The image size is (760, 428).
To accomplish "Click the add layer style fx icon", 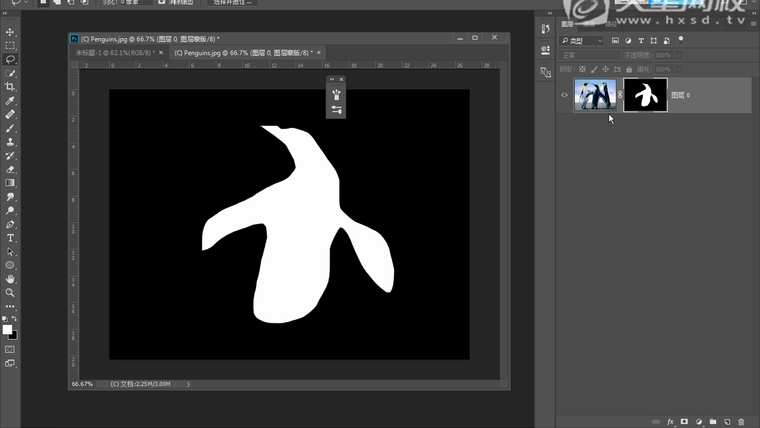I will 671,422.
